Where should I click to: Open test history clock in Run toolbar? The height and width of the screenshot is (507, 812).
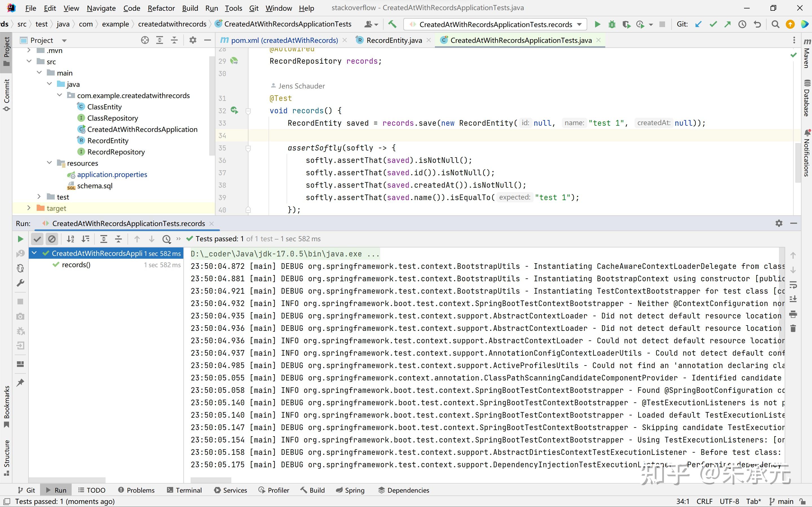point(166,239)
